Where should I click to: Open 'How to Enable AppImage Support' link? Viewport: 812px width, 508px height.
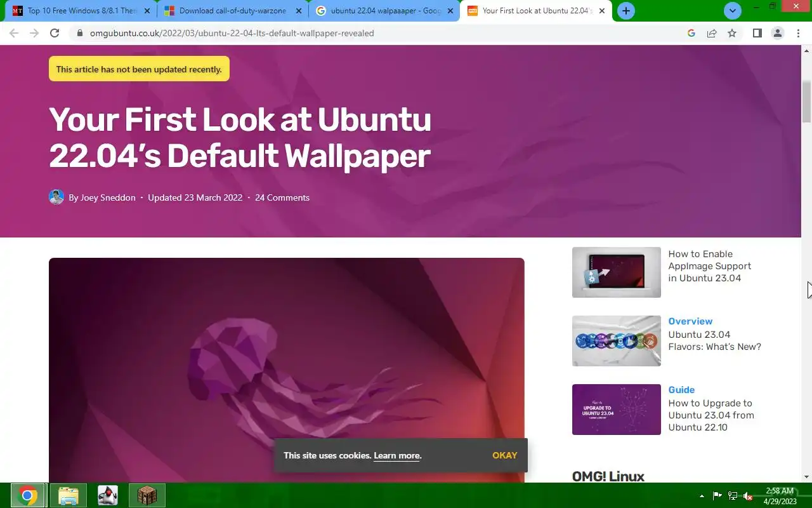click(710, 266)
